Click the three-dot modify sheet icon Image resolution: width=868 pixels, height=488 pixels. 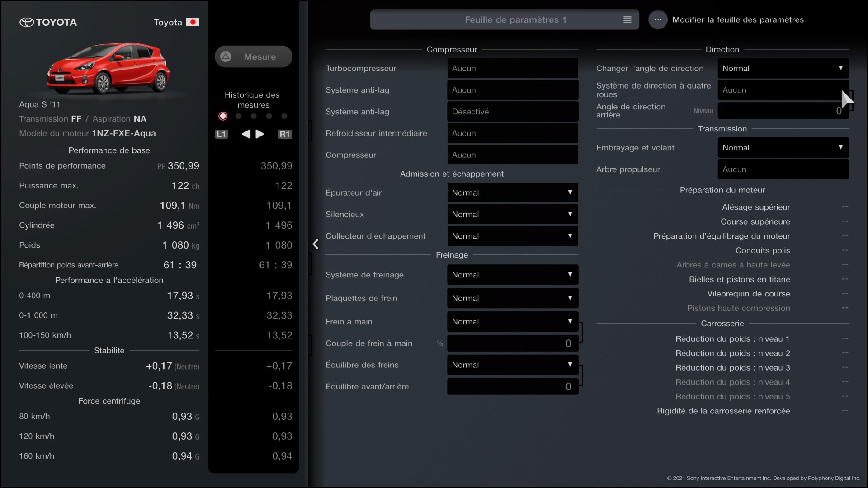658,20
